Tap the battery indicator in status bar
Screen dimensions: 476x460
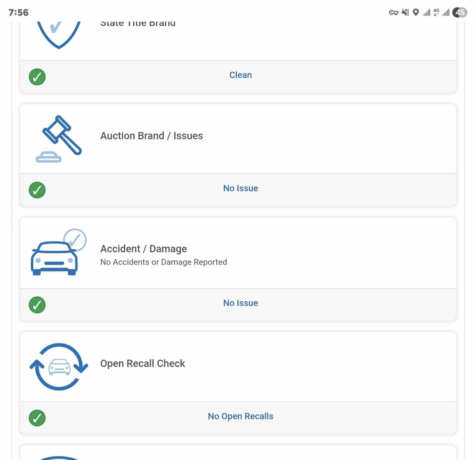pos(460,12)
